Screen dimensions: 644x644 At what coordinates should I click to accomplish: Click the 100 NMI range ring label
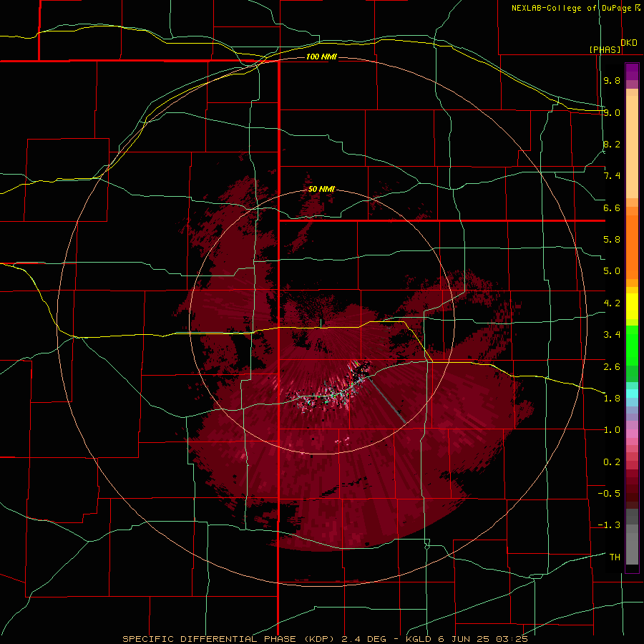pos(321,57)
